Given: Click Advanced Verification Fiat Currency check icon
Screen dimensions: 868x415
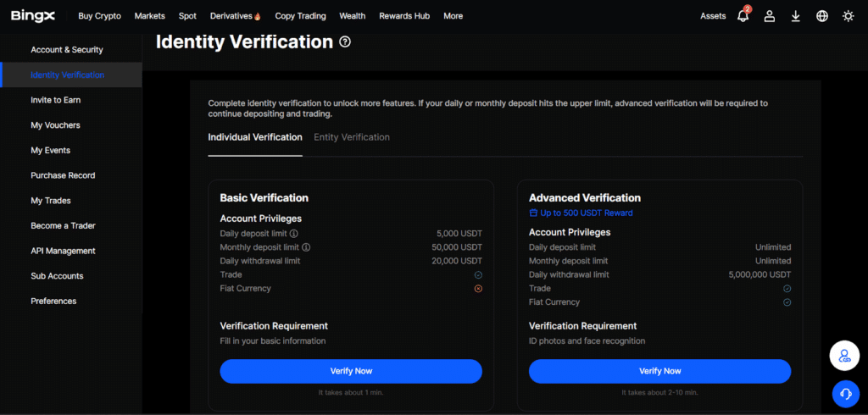Looking at the screenshot, I should point(787,302).
